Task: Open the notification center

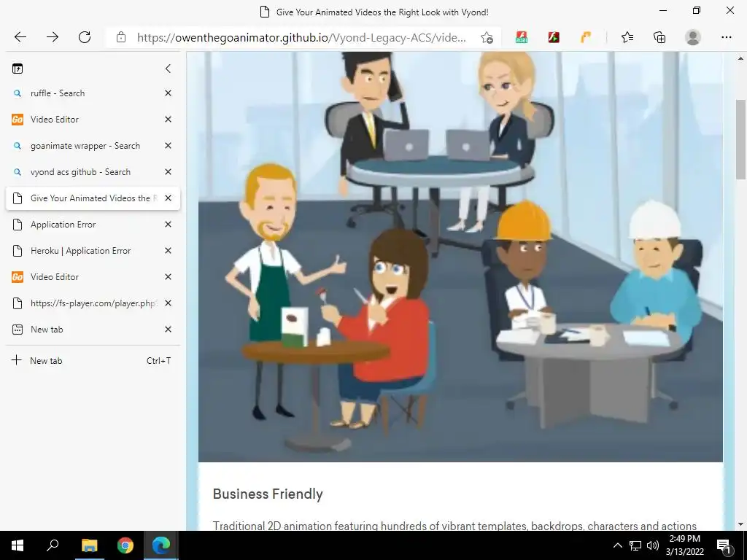Action: (x=724, y=545)
